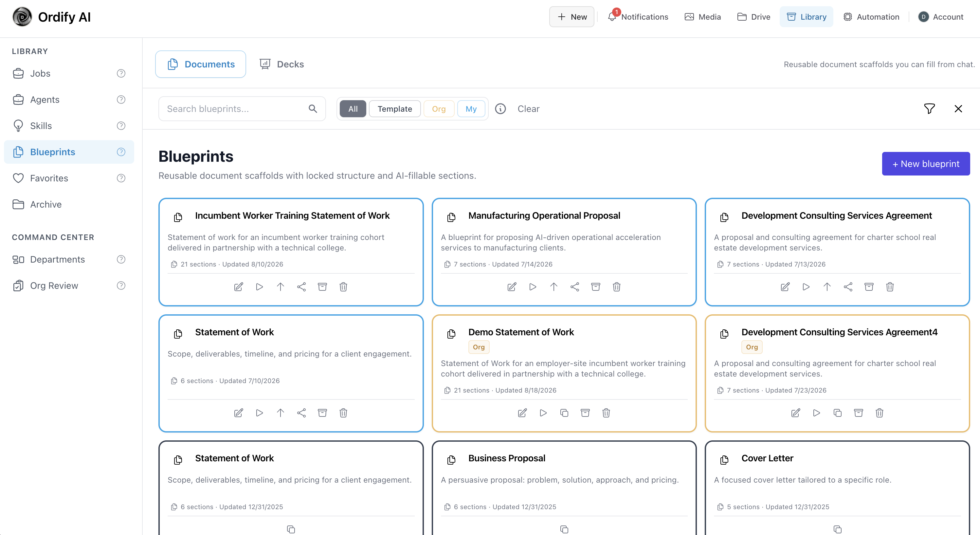Open help for Jobs in sidebar
Screen dimensions: 980x535
[x=121, y=73]
